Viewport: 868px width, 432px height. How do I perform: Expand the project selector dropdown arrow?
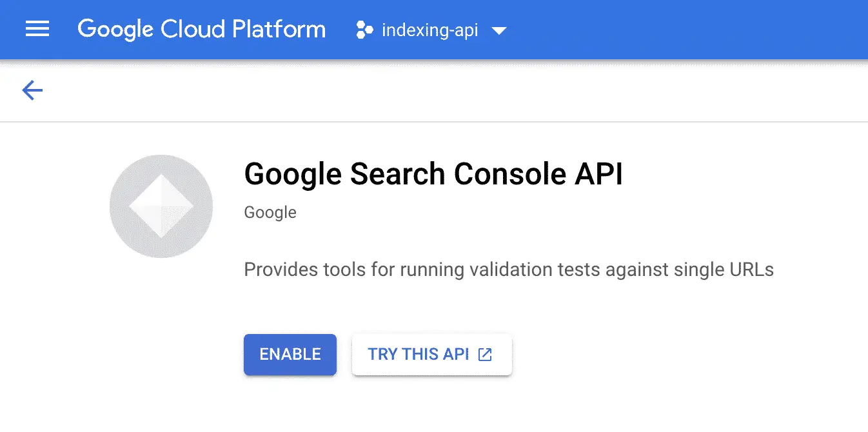point(499,30)
